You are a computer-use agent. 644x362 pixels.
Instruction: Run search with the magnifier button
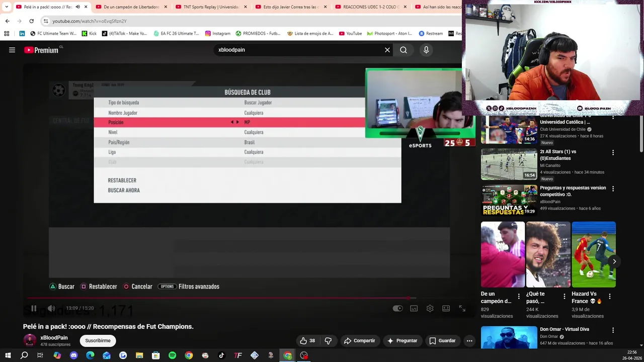pos(404,50)
